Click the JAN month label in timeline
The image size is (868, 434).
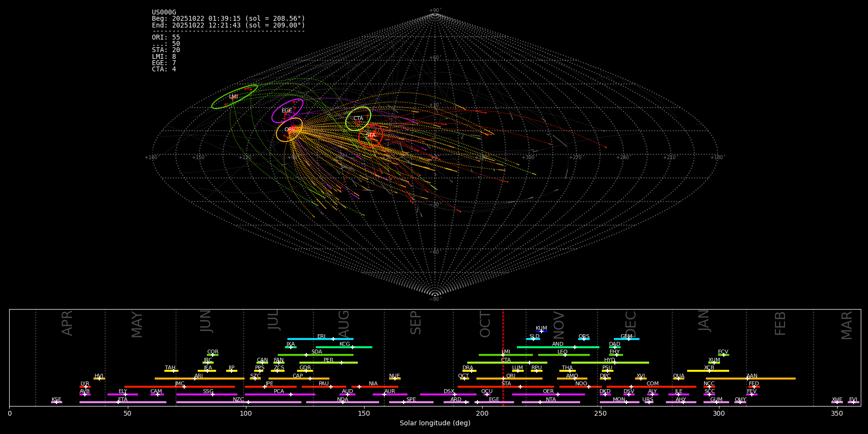705,321
